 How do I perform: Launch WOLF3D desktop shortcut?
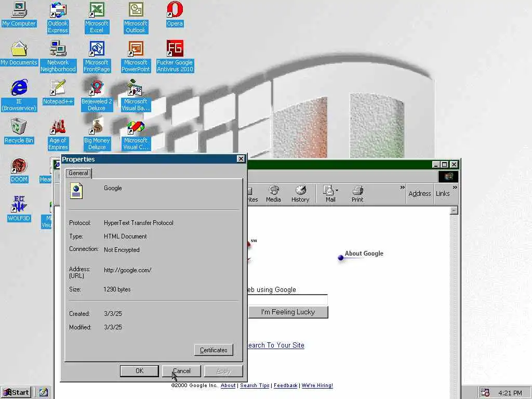pos(19,209)
